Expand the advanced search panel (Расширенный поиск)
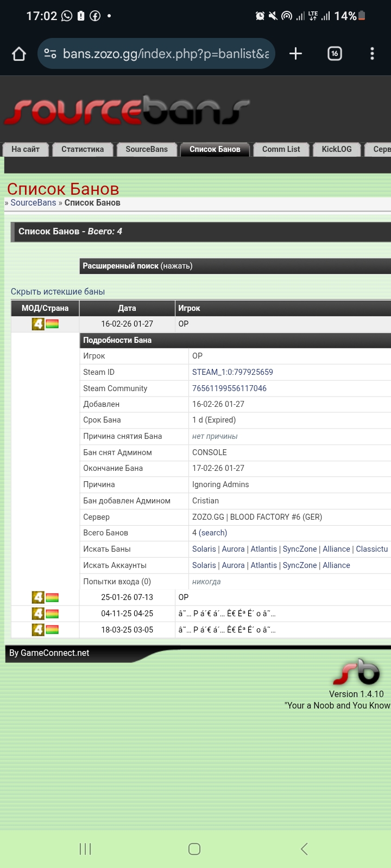391x868 pixels. coord(137,266)
